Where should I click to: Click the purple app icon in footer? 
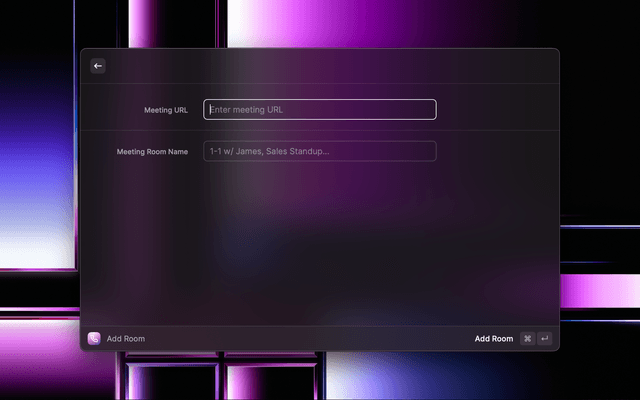coord(94,339)
